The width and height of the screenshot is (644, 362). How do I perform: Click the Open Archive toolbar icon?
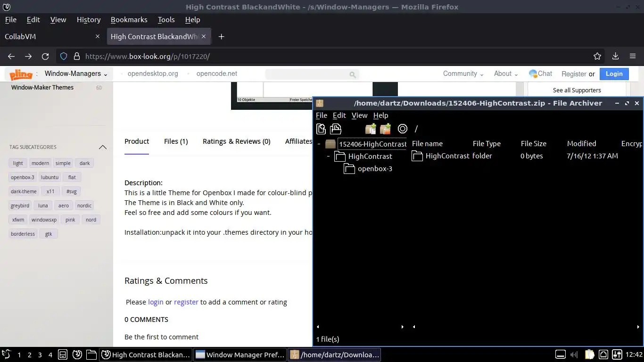pyautogui.click(x=336, y=129)
